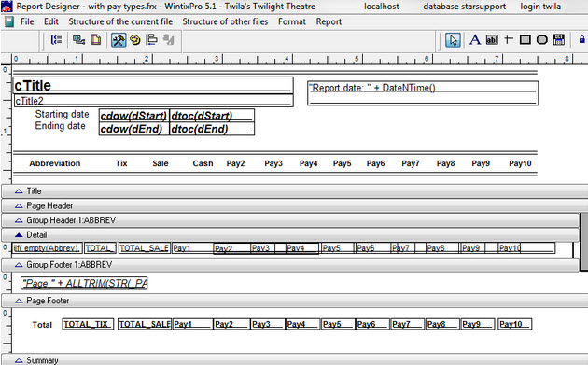Click the WintixPro title bar app icon

[x=7, y=7]
